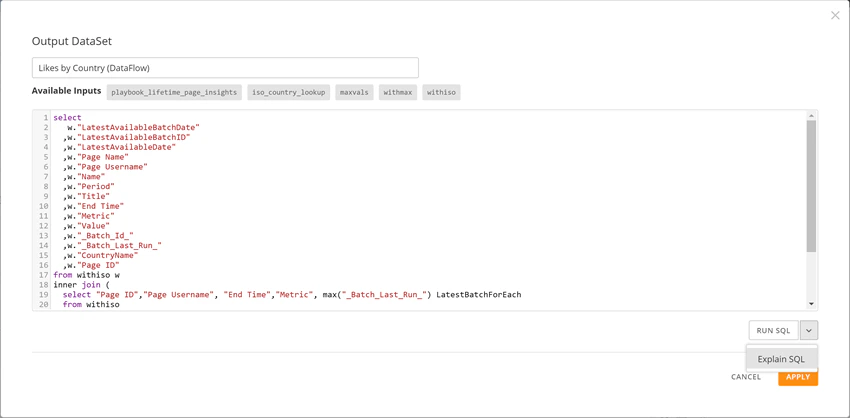This screenshot has width=850, height=418.
Task: Click the "Name" column on line 7
Action: [x=91, y=177]
